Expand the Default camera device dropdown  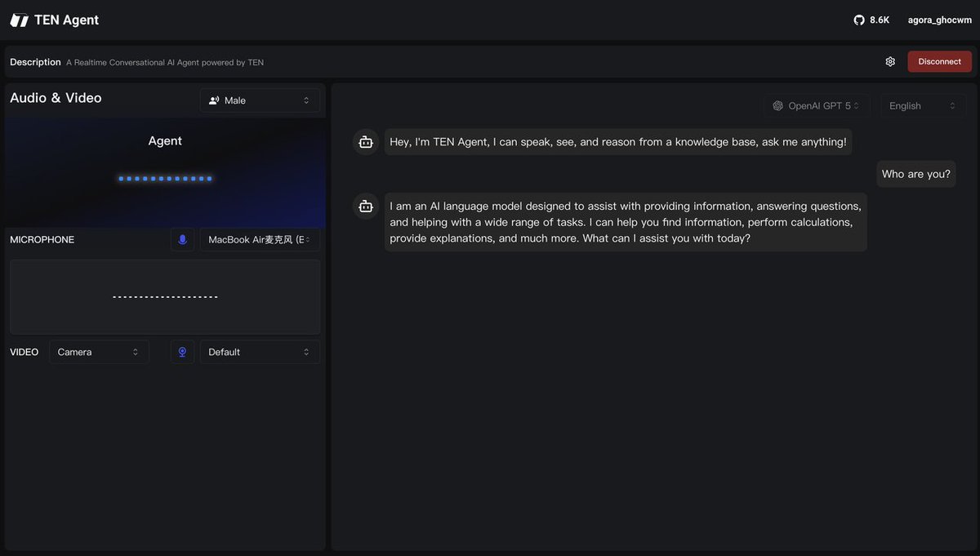[x=260, y=351]
